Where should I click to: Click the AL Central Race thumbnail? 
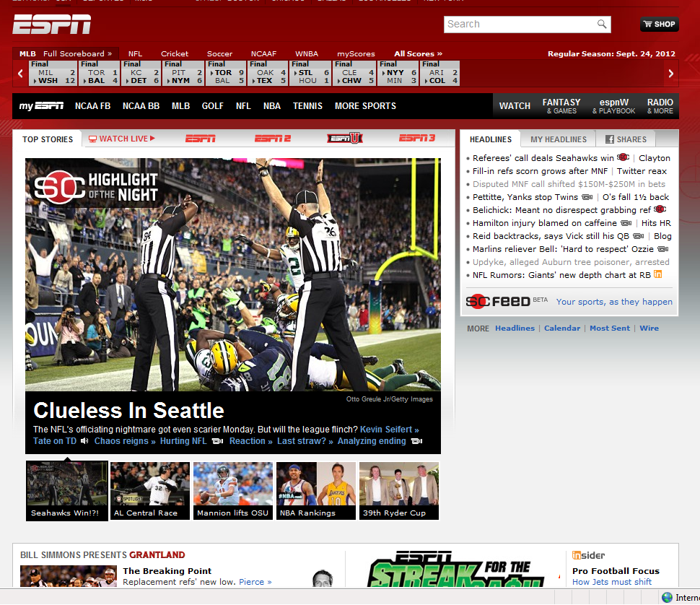pyautogui.click(x=150, y=491)
